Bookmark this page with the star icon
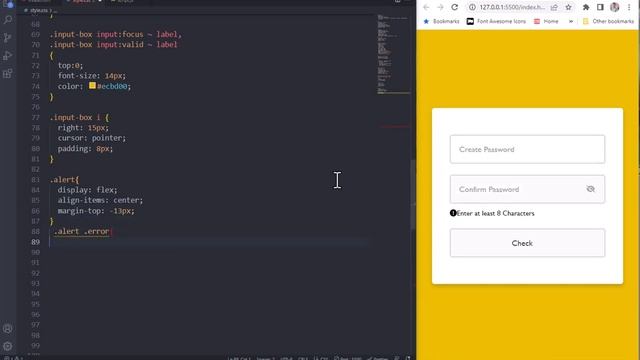The image size is (640, 360). pyautogui.click(x=568, y=7)
